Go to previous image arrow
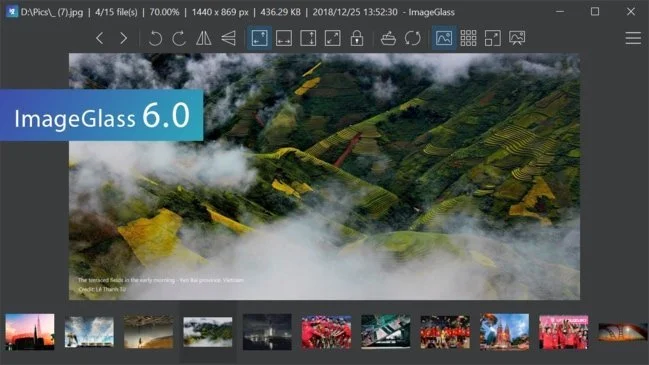Viewport: 649px width, 365px height. point(99,38)
